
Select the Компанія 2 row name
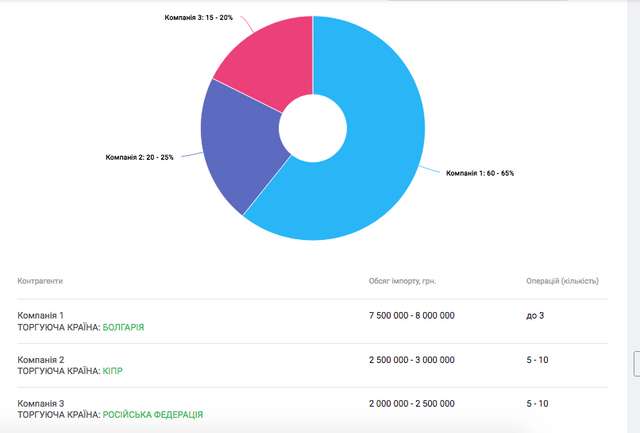click(x=41, y=359)
